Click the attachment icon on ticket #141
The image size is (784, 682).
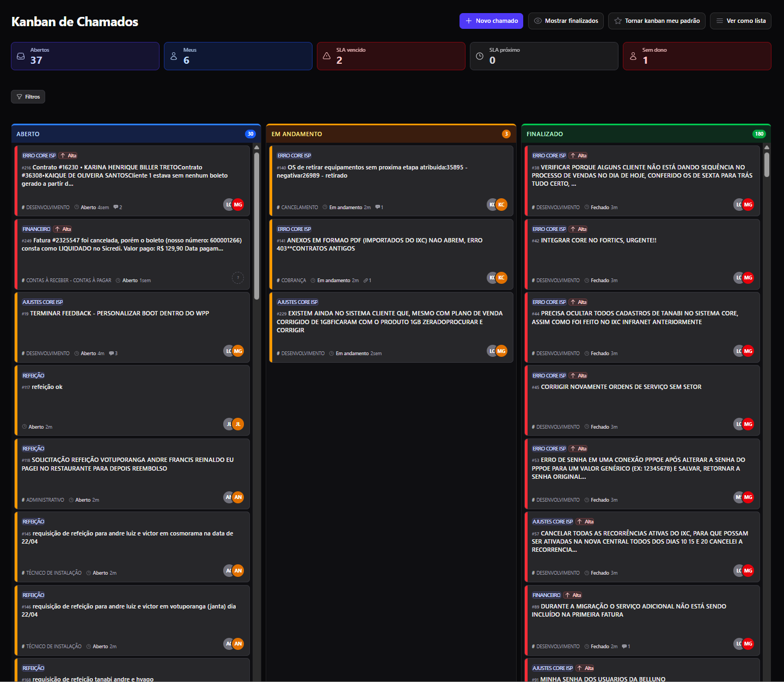[x=366, y=281]
